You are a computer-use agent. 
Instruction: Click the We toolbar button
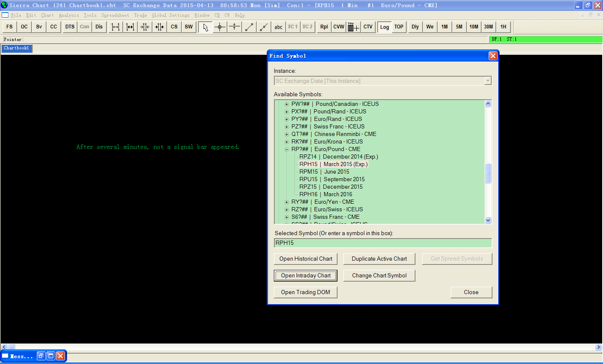point(430,27)
